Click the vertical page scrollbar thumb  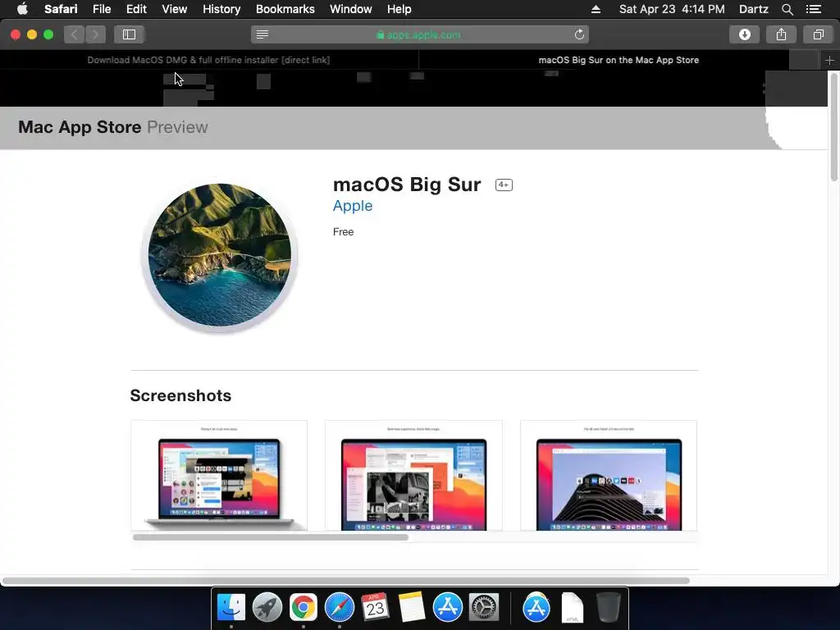[x=834, y=127]
